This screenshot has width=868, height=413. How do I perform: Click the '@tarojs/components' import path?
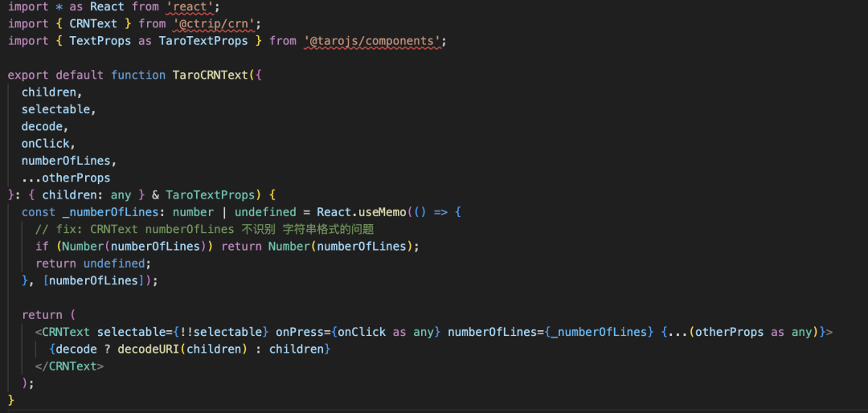372,42
